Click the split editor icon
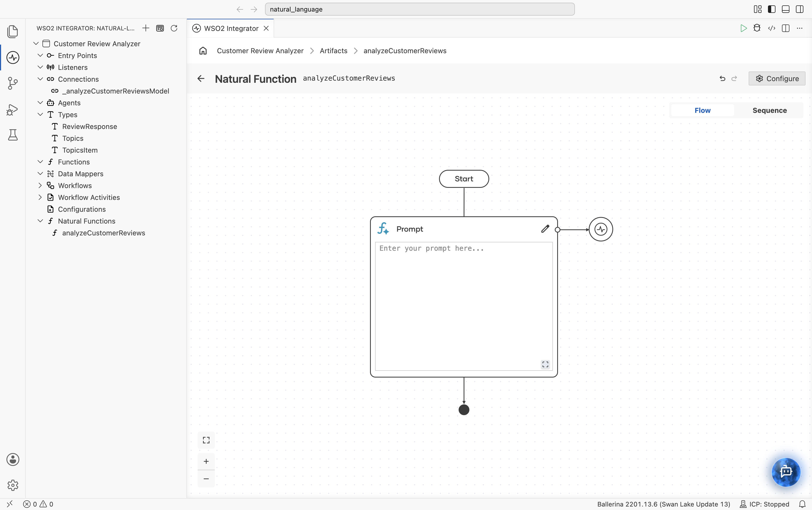812x510 pixels. pyautogui.click(x=786, y=28)
